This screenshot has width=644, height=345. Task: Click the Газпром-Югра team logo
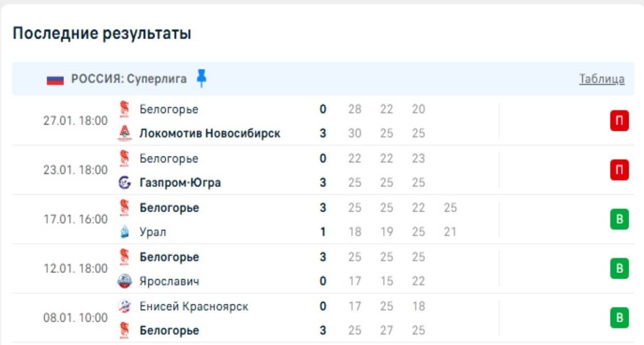124,183
